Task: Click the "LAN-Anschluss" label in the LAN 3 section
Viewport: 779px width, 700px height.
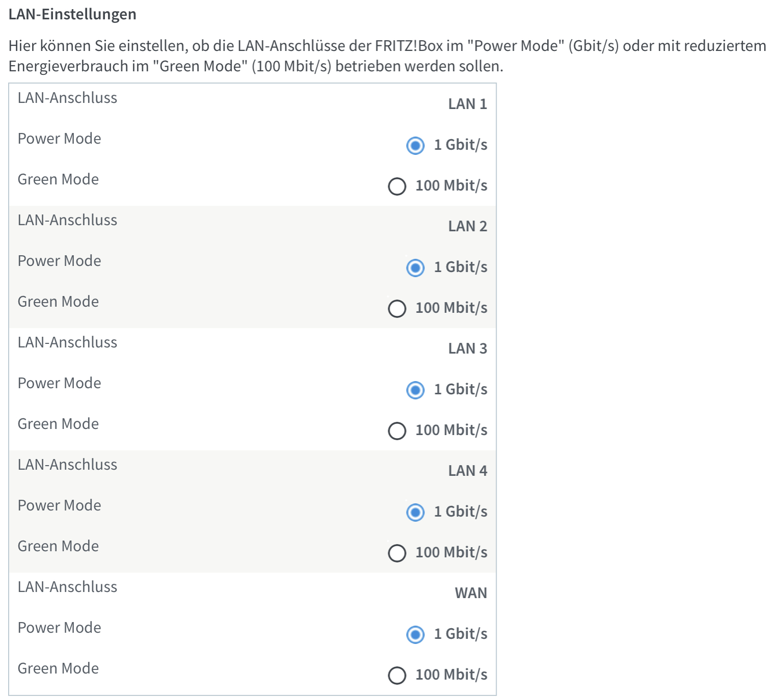Action: pos(67,342)
